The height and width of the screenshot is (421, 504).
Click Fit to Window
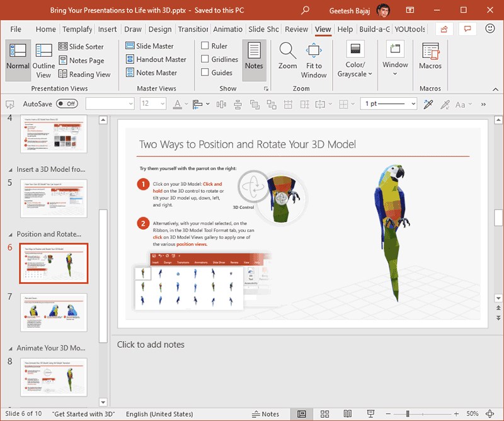pyautogui.click(x=314, y=60)
